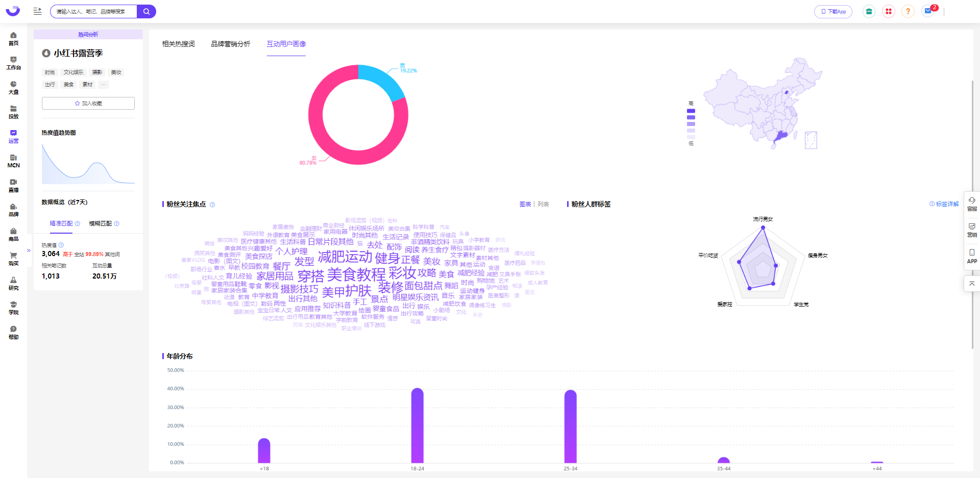
Task: Collapse the navigation menu via top toggle
Action: point(37,11)
